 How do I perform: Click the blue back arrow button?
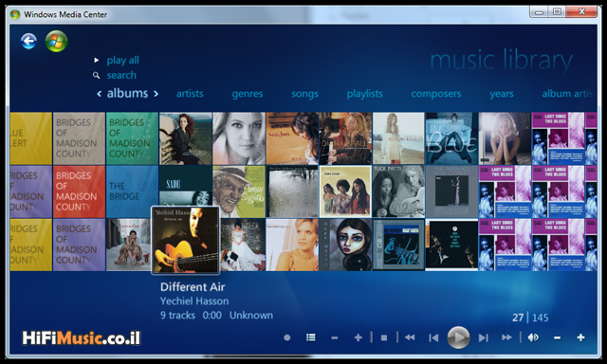[x=28, y=42]
